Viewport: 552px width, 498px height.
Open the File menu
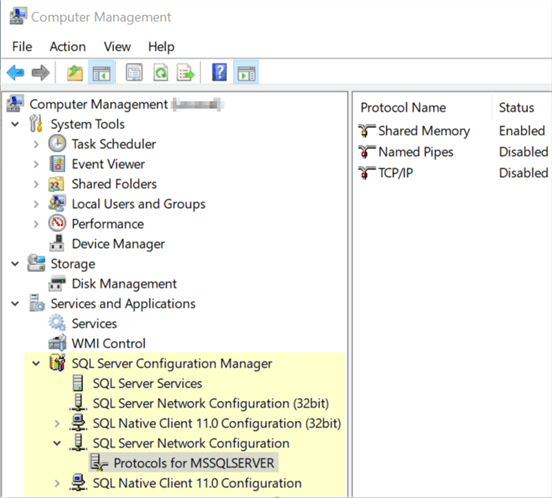[x=22, y=46]
